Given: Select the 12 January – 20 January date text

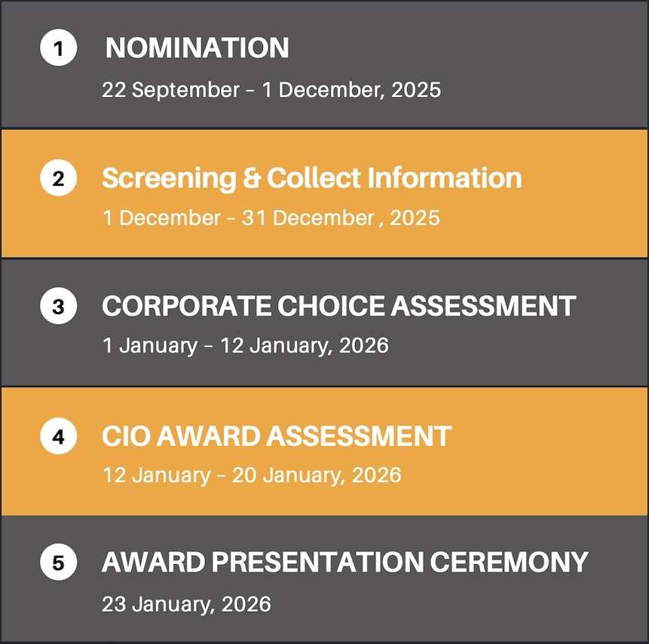Looking at the screenshot, I should pyautogui.click(x=252, y=475).
